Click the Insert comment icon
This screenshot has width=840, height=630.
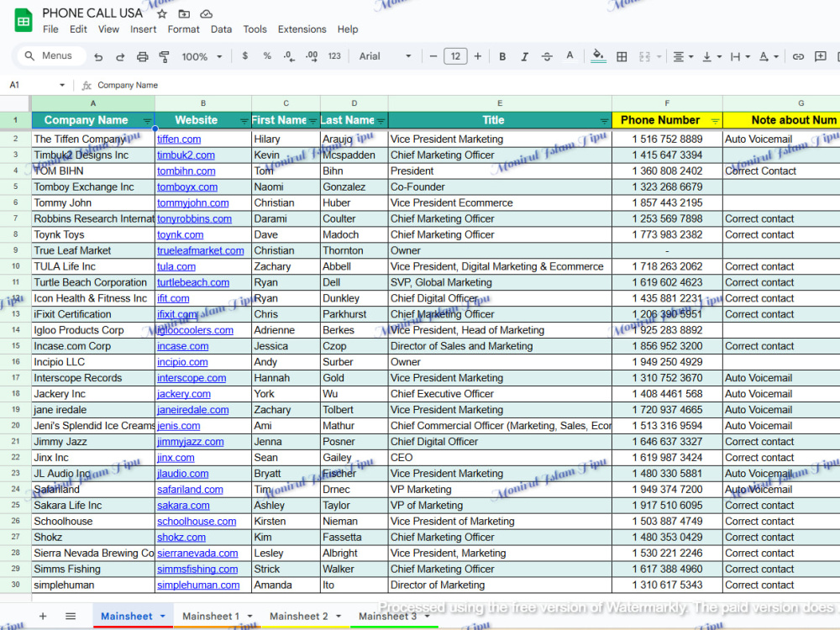click(820, 56)
